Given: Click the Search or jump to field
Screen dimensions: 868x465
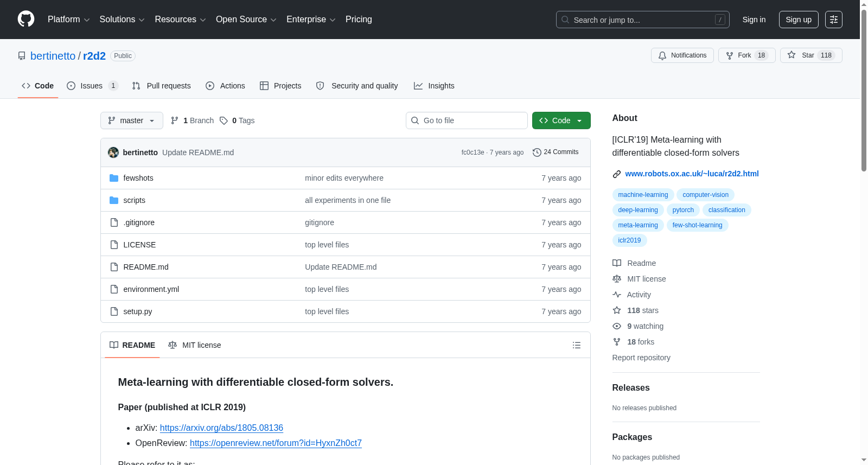Looking at the screenshot, I should coord(643,20).
